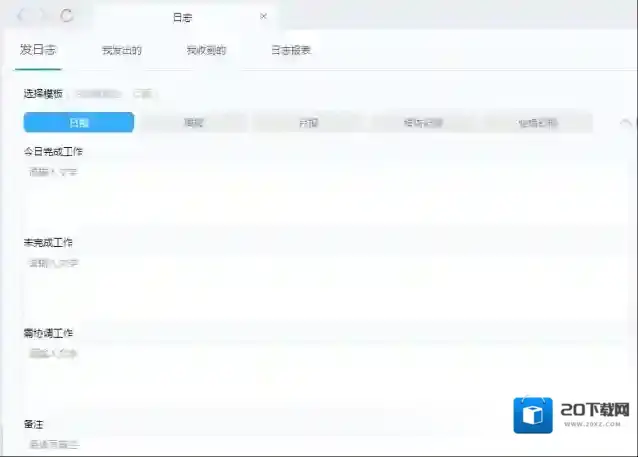Close the 日志 tab with the X

coord(263,16)
